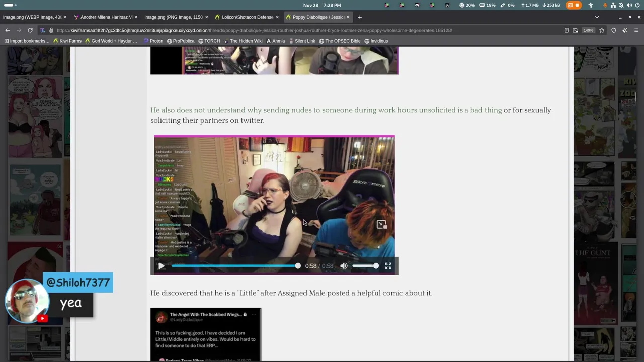
Task: Enter fullscreen on the video player
Action: pyautogui.click(x=388, y=266)
